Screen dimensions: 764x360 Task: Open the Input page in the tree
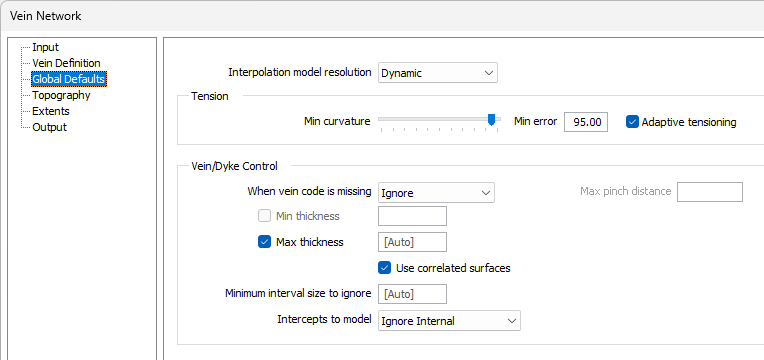pyautogui.click(x=45, y=47)
